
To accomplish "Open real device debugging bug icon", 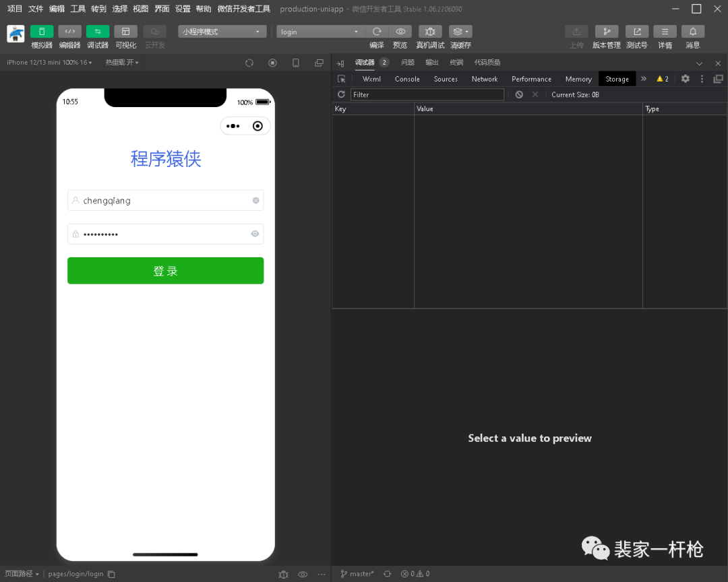I will coord(430,32).
